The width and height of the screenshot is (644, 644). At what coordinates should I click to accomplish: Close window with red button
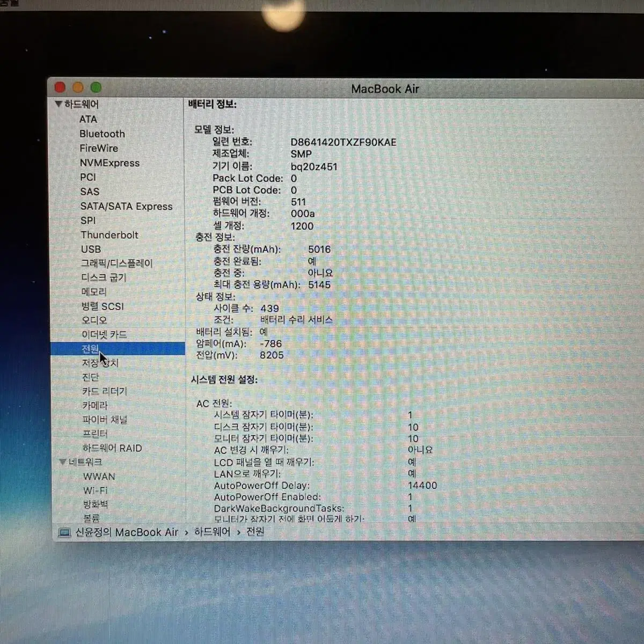pyautogui.click(x=60, y=87)
